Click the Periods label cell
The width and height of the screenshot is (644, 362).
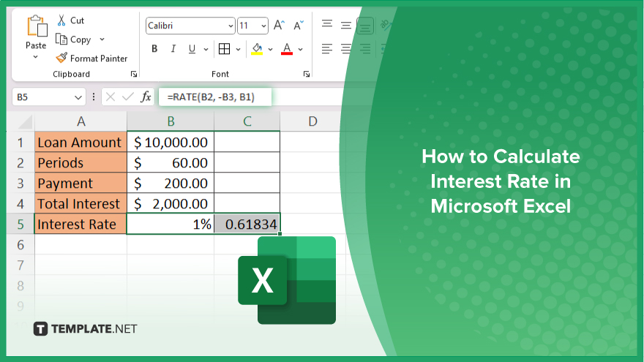tap(81, 162)
